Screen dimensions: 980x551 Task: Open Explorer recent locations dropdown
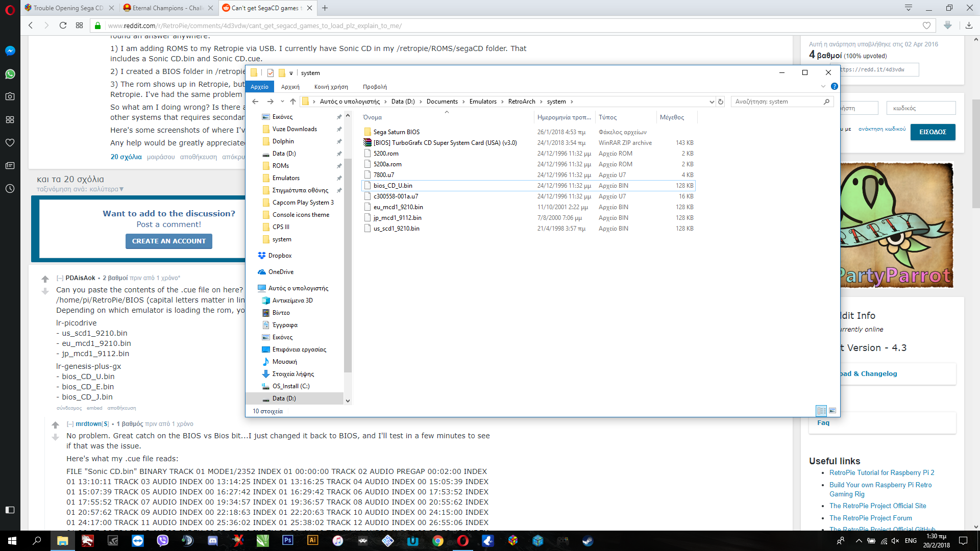[x=282, y=102]
